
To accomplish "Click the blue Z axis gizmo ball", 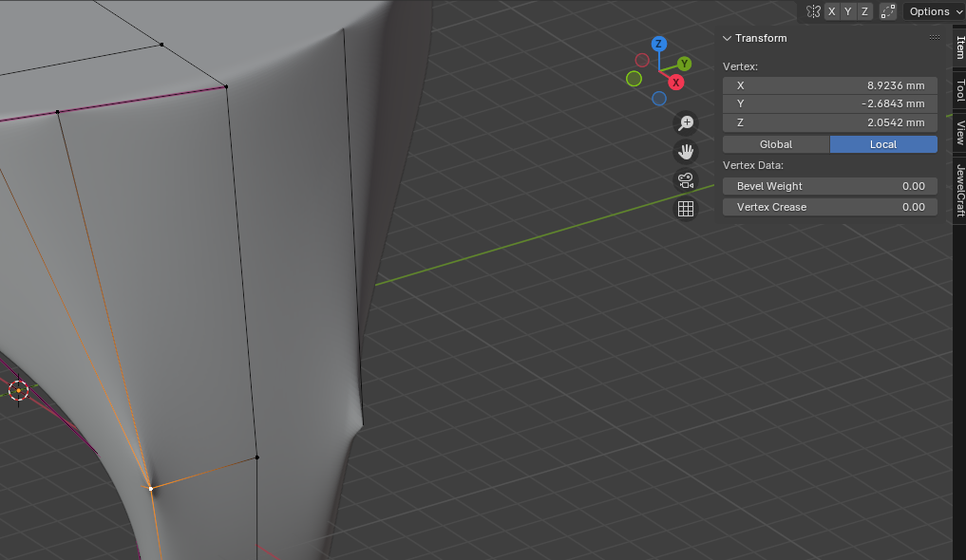I will (658, 44).
